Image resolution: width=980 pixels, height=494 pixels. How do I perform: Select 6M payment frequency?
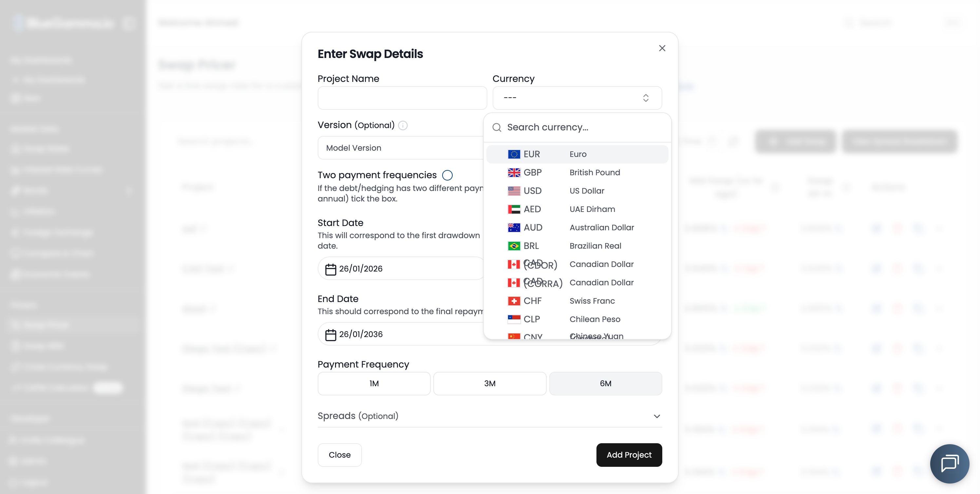[x=605, y=383]
